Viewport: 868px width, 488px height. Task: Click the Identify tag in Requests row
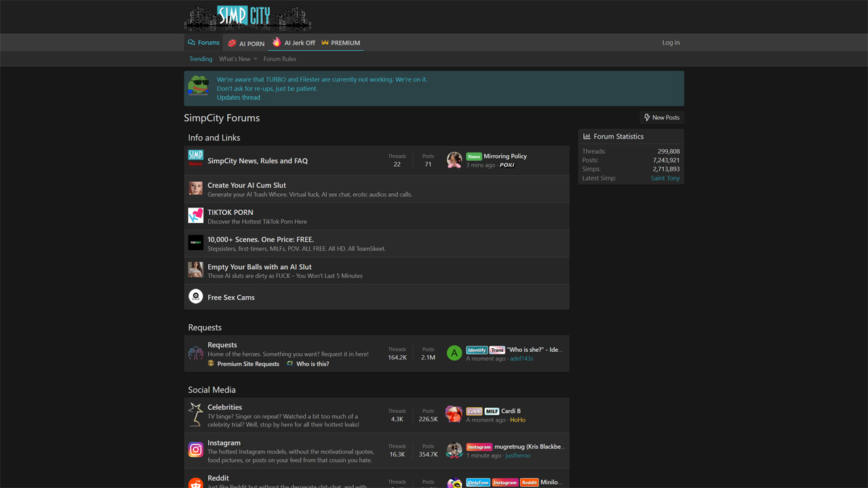477,350
